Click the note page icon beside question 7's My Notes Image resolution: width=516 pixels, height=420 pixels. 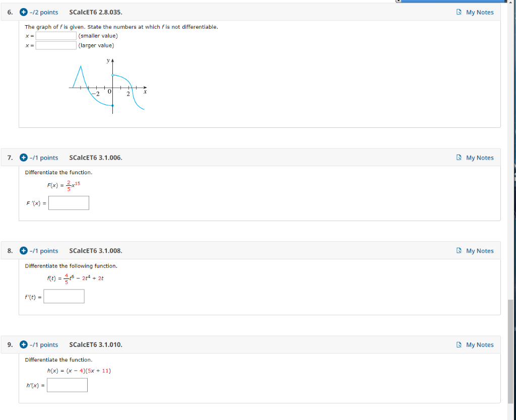[x=459, y=157]
